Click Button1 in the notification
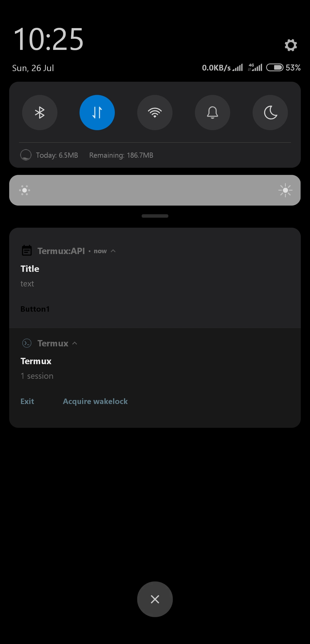The image size is (310, 644). (x=35, y=309)
